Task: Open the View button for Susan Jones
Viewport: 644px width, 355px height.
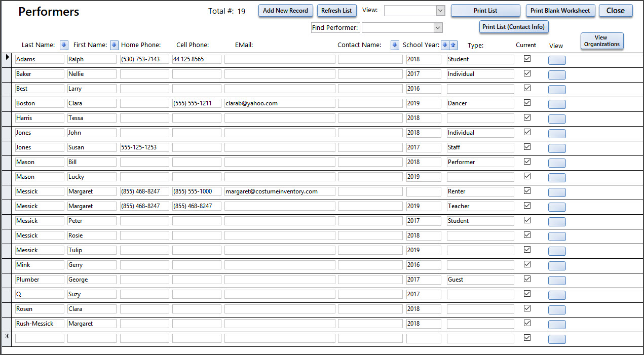Action: tap(557, 148)
